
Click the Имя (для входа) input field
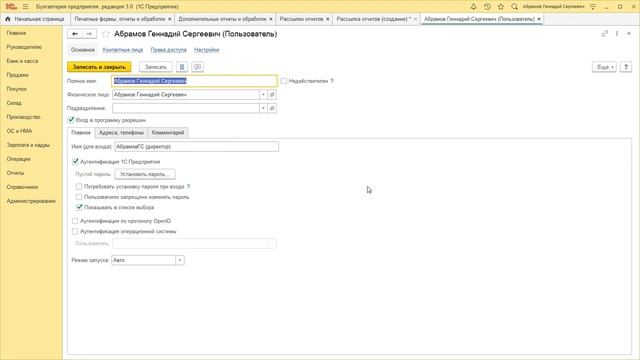click(x=196, y=147)
